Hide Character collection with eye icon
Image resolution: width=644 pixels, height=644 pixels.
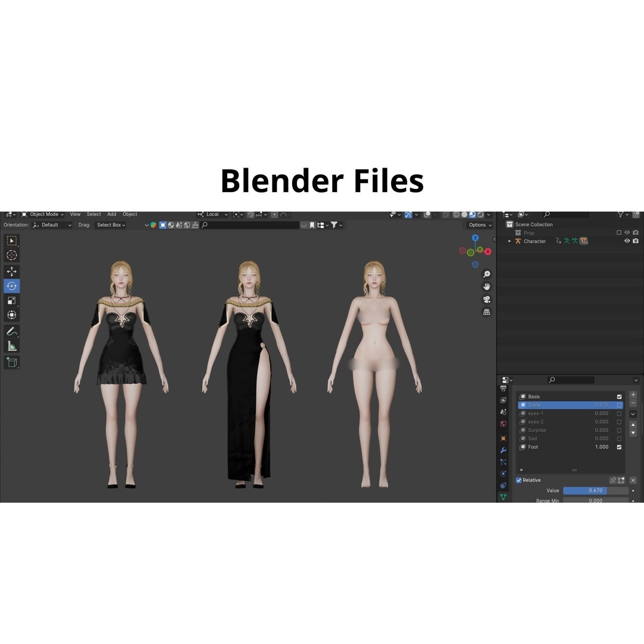(x=627, y=241)
